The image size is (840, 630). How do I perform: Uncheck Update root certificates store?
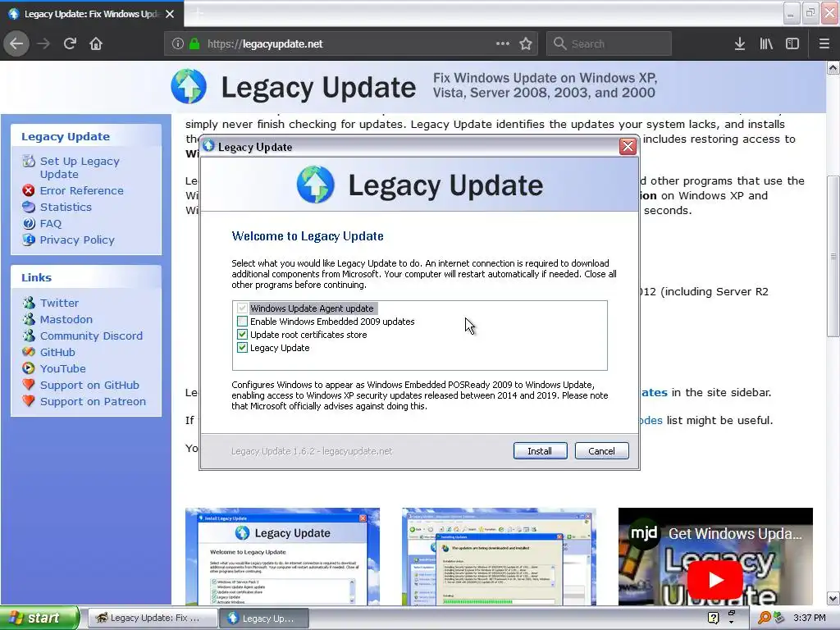tap(242, 335)
